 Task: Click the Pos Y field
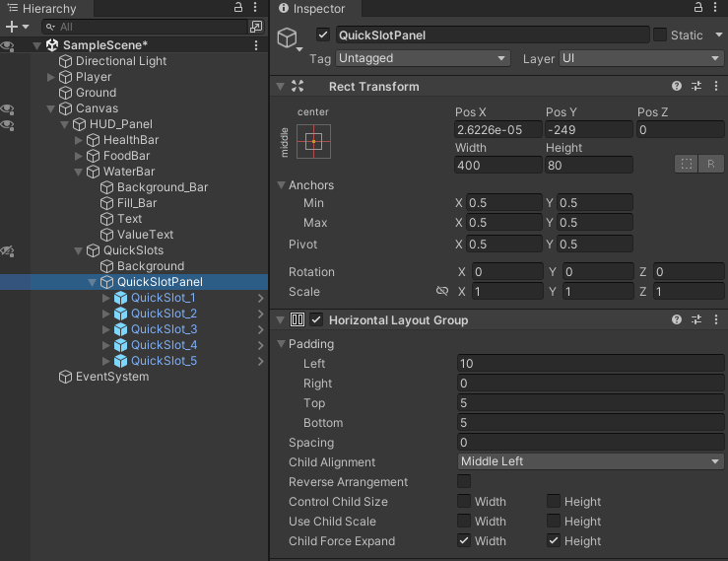click(589, 130)
